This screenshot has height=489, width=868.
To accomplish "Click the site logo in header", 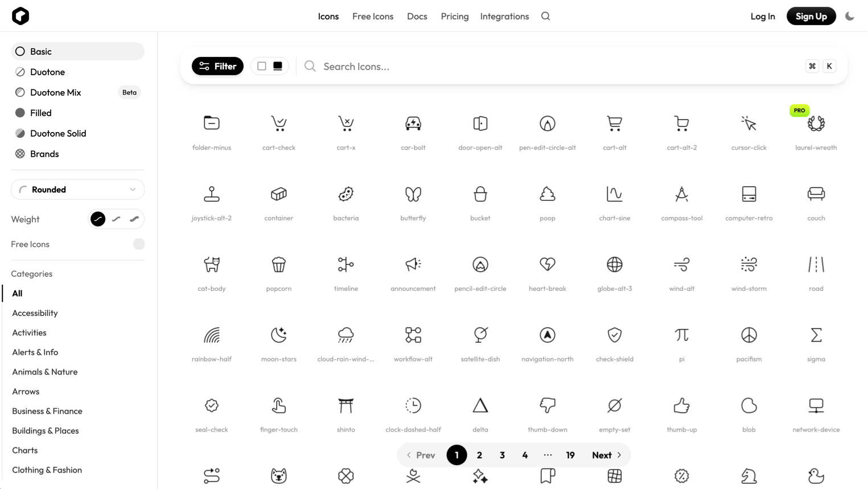I will click(x=20, y=16).
